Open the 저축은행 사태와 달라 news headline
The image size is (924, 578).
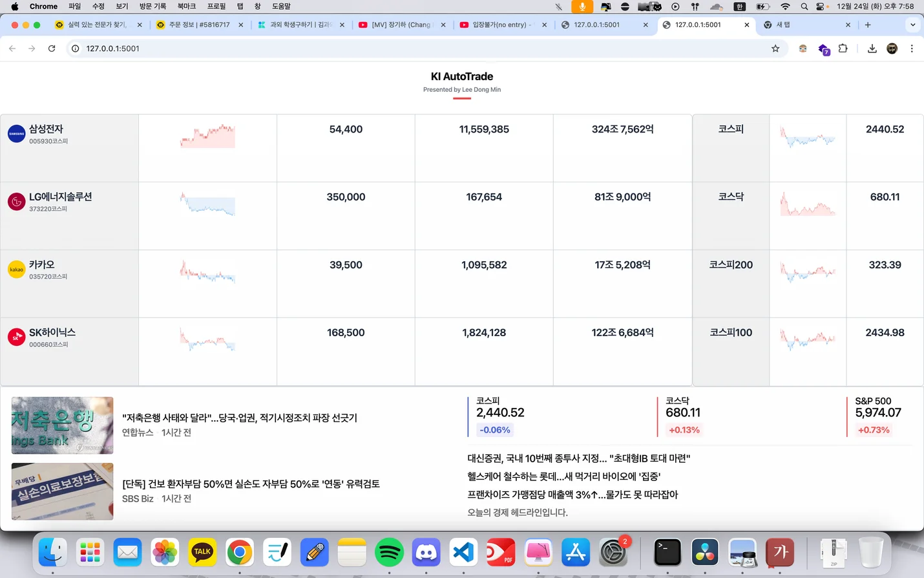pos(240,418)
